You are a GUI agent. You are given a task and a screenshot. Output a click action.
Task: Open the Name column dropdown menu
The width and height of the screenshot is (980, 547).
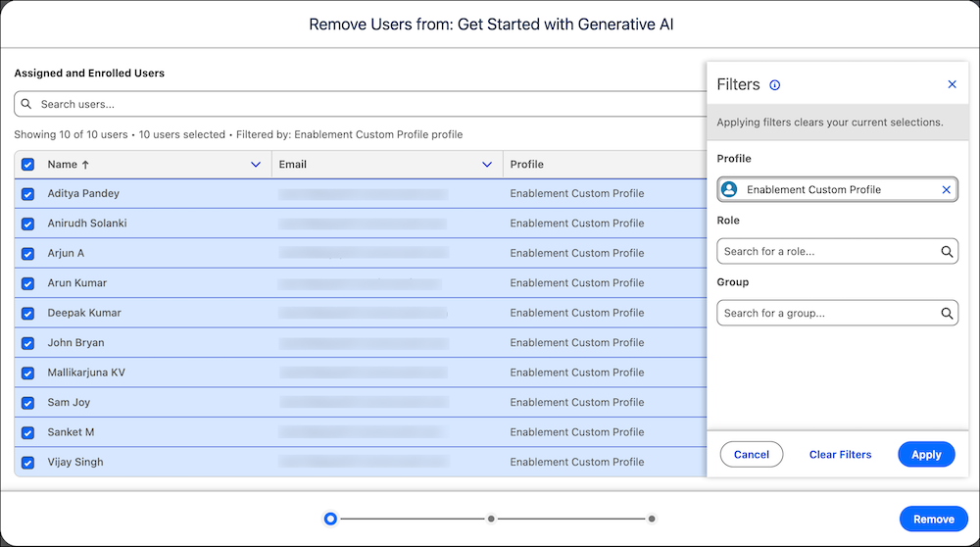pyautogui.click(x=256, y=165)
